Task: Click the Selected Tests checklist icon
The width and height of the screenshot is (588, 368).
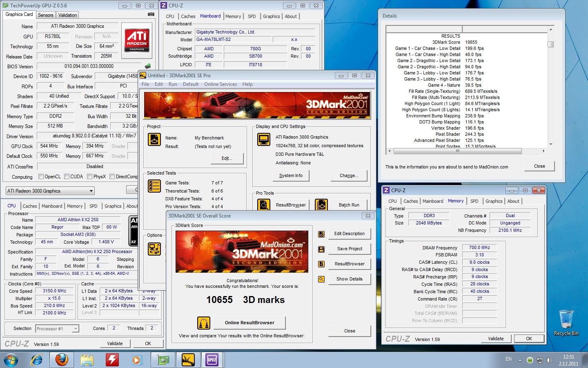Action: click(154, 186)
